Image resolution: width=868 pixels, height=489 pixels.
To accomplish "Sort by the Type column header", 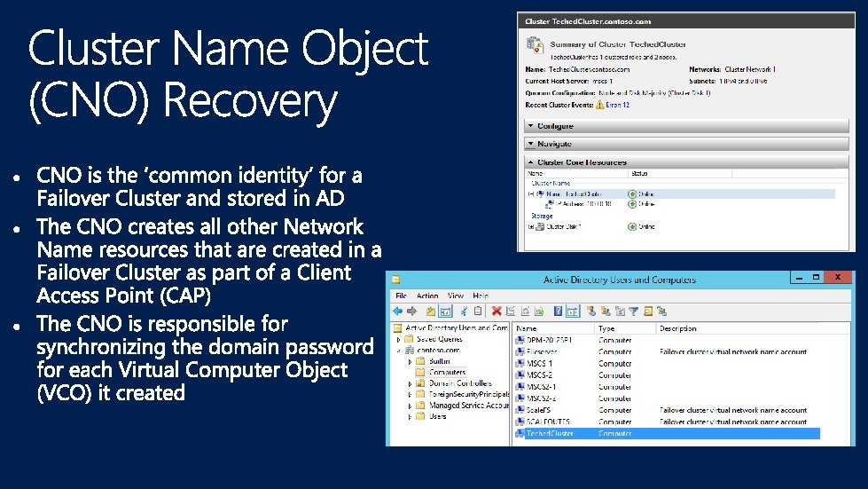I will pyautogui.click(x=626, y=328).
